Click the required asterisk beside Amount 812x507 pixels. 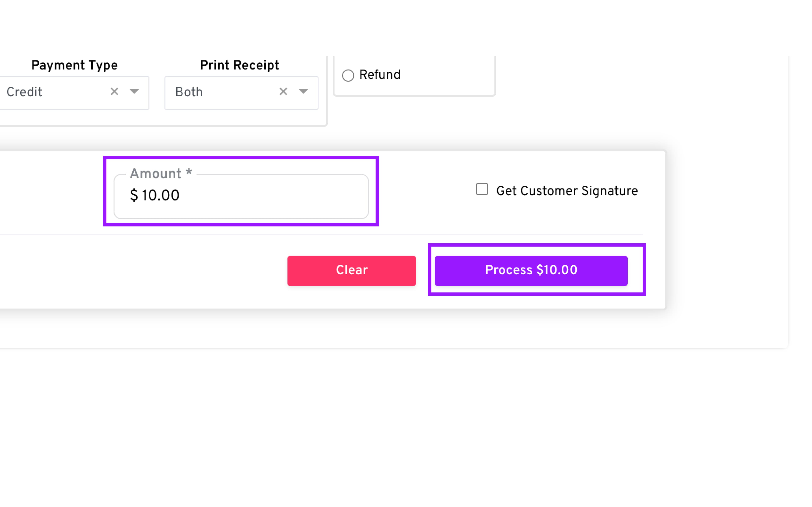pos(189,173)
